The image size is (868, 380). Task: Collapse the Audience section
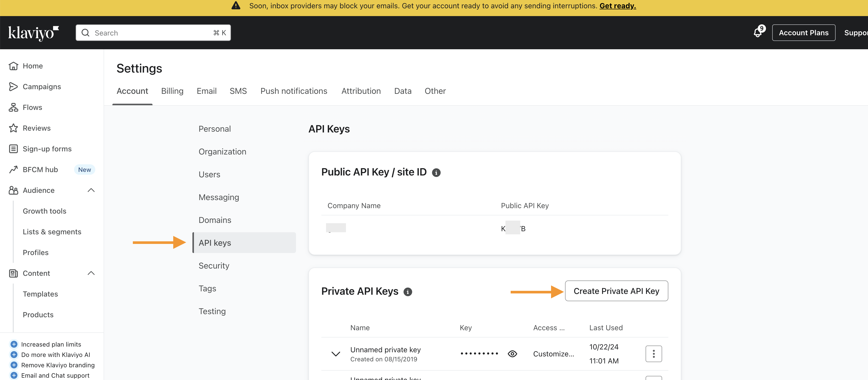click(91, 190)
